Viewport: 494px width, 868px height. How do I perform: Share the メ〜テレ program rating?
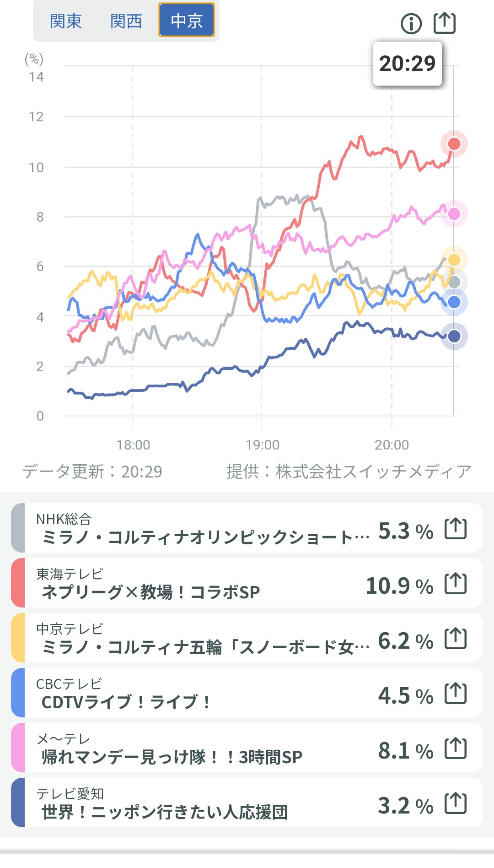(x=456, y=749)
